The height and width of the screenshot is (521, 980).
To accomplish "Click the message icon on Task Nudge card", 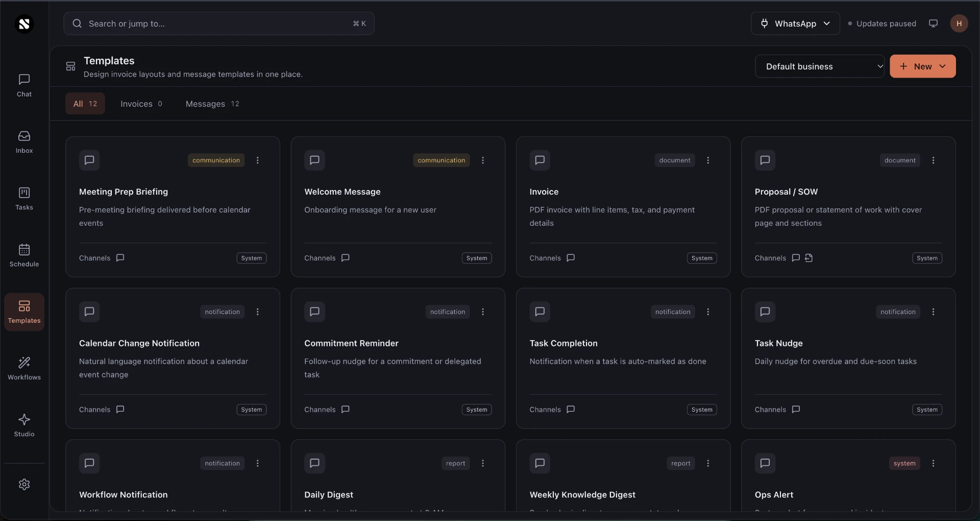I will click(x=765, y=312).
